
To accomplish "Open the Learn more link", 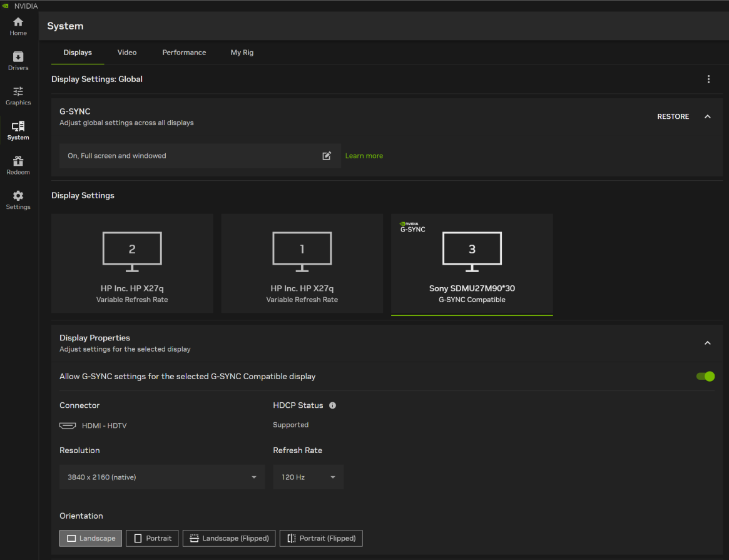I will [364, 156].
